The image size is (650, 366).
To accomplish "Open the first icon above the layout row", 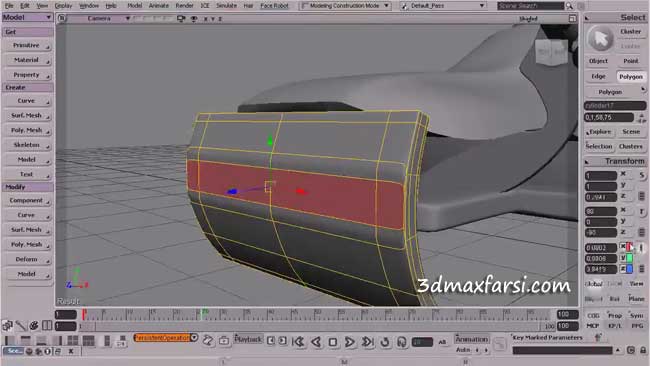I will (7, 326).
